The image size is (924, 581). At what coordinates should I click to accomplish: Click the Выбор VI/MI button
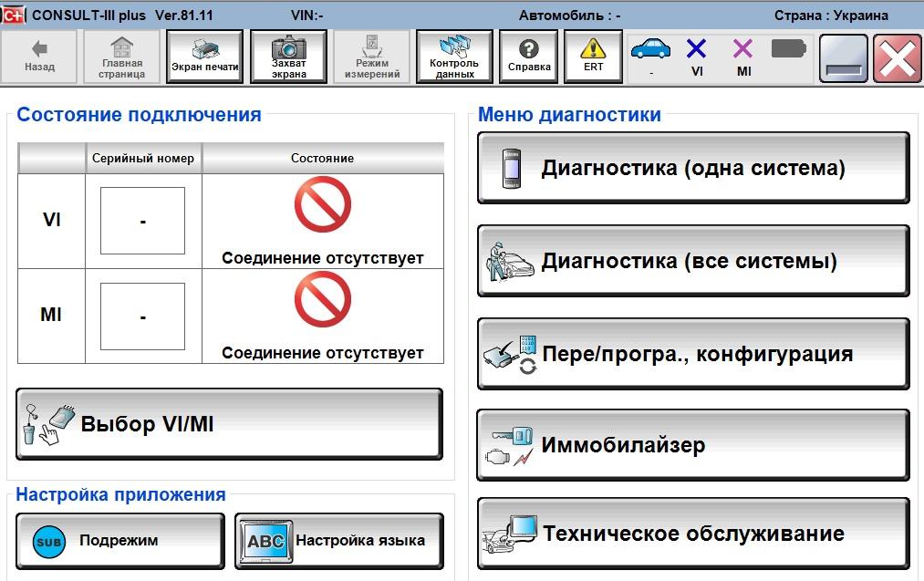tap(229, 424)
